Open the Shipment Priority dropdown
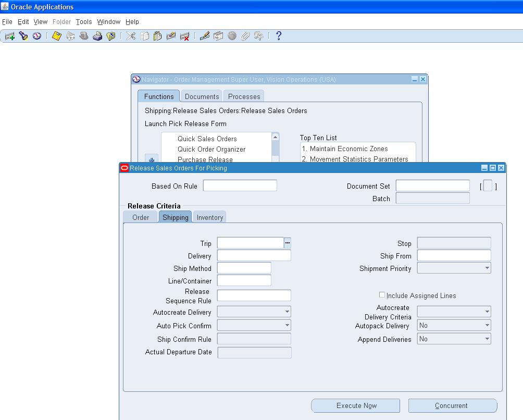This screenshot has height=420, width=523. 487,268
